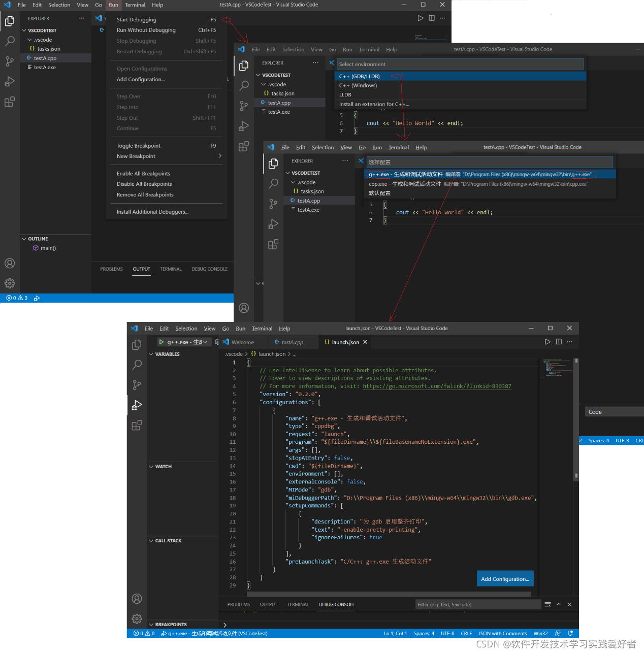
Task: Click Add Configuration... blue button
Action: click(x=505, y=579)
